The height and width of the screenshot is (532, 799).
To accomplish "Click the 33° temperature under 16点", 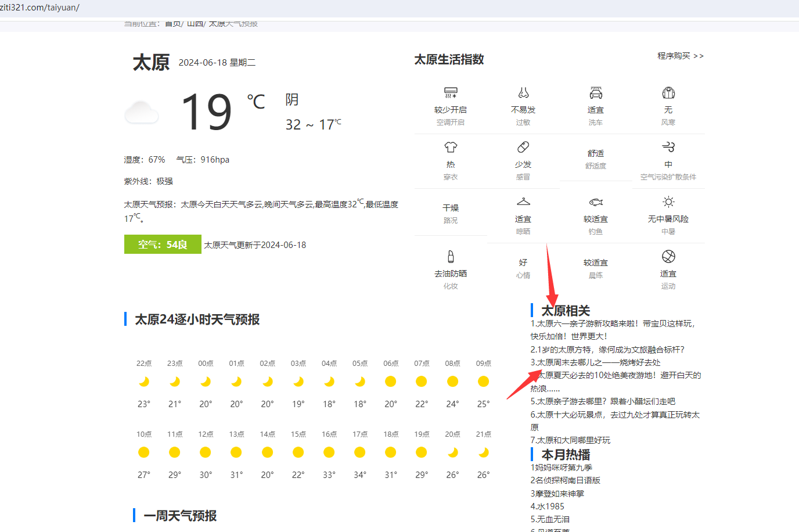I will click(329, 475).
